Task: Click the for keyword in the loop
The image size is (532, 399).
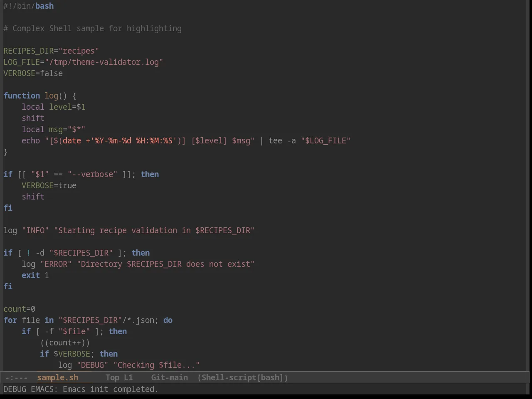Action: pyautogui.click(x=10, y=320)
